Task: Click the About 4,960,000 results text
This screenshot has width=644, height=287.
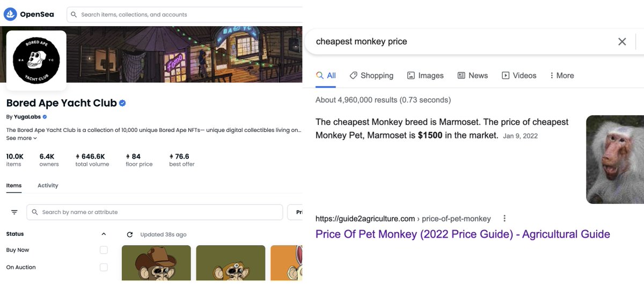Action: pos(383,100)
